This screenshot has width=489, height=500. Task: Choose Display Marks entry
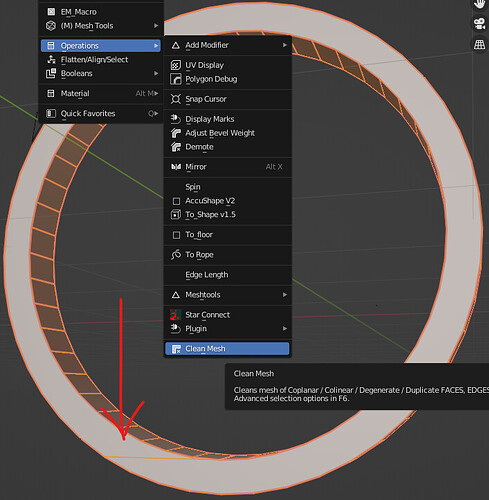point(227,119)
